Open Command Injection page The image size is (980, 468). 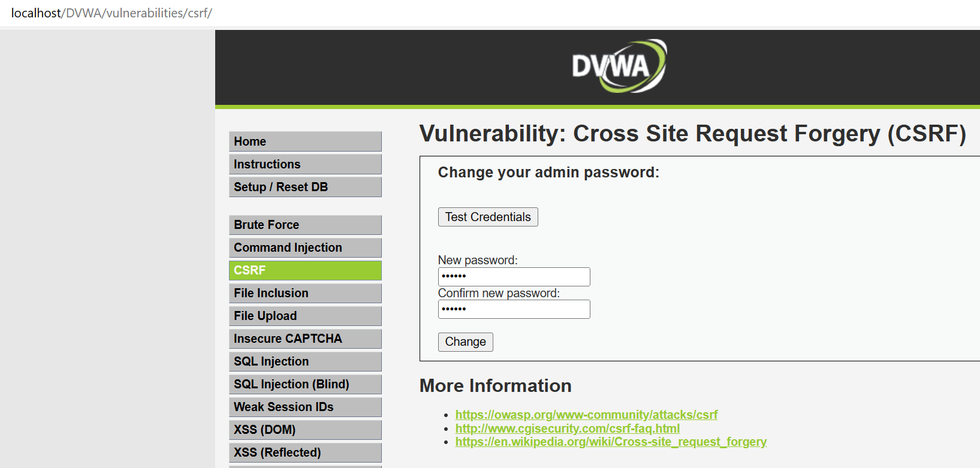pos(304,247)
